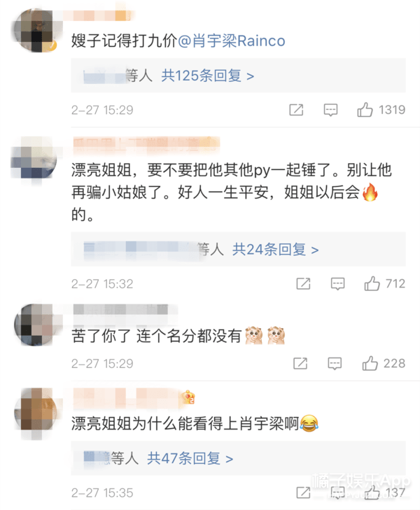This screenshot has height=510, width=420.
Task: Like the comment with 137 likes
Action: pos(372,493)
